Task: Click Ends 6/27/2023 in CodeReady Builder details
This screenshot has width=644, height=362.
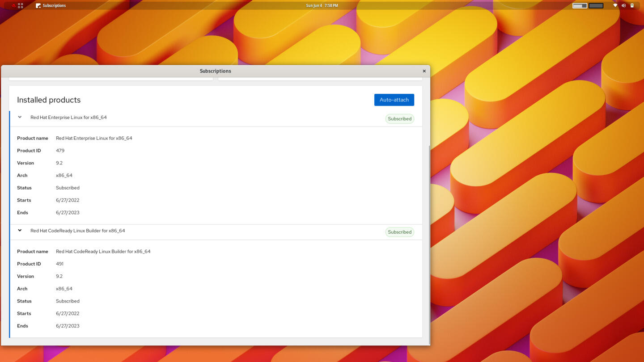Action: (x=68, y=326)
